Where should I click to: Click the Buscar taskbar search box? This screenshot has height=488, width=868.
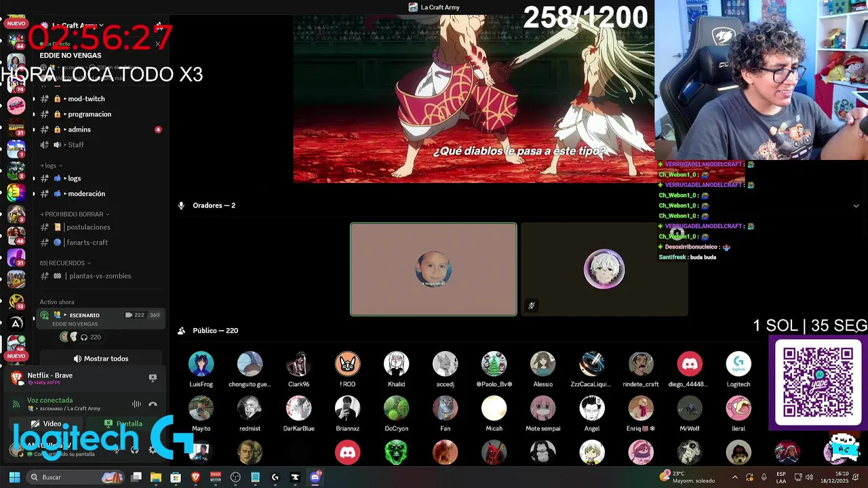(75, 477)
